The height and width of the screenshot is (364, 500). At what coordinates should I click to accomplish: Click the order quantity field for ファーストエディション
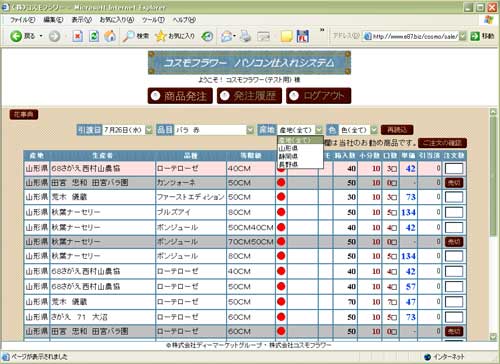[x=454, y=197]
